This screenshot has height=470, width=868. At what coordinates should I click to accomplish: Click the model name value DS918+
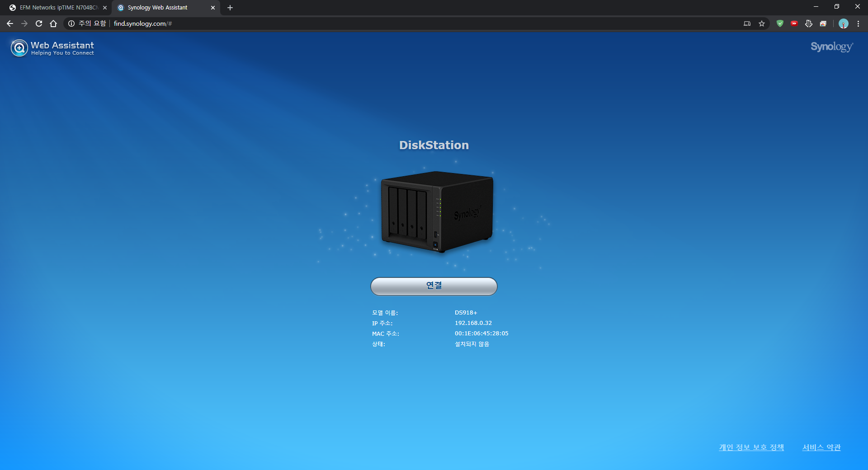click(x=466, y=313)
